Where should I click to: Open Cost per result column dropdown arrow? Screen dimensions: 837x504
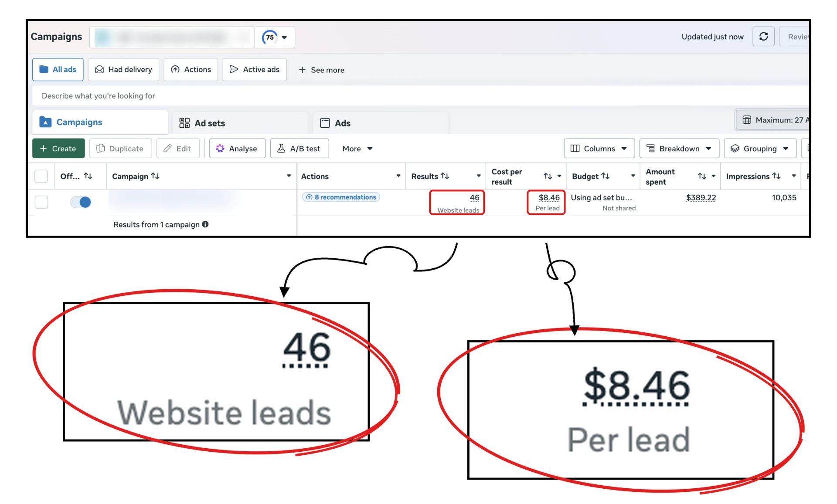pyautogui.click(x=559, y=176)
